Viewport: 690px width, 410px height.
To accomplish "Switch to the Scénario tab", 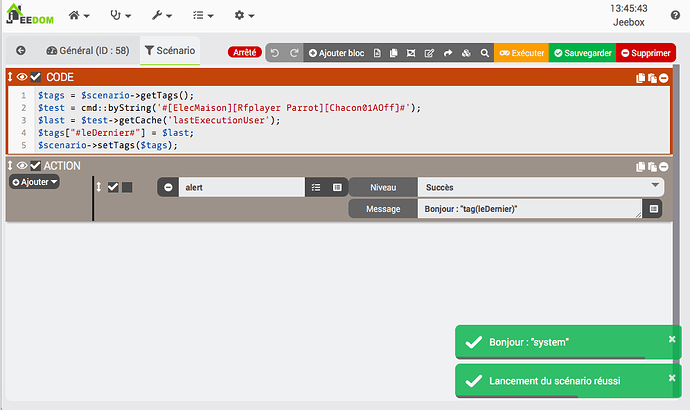I will 170,51.
